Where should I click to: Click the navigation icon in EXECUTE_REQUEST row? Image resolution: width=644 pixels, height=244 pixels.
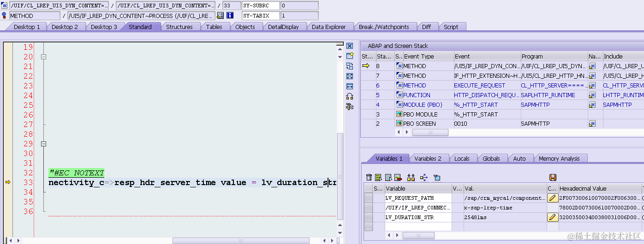[x=592, y=85]
